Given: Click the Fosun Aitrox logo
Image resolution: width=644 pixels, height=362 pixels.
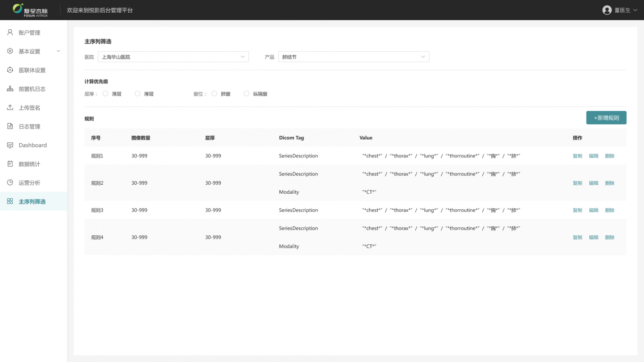Looking at the screenshot, I should [x=30, y=10].
